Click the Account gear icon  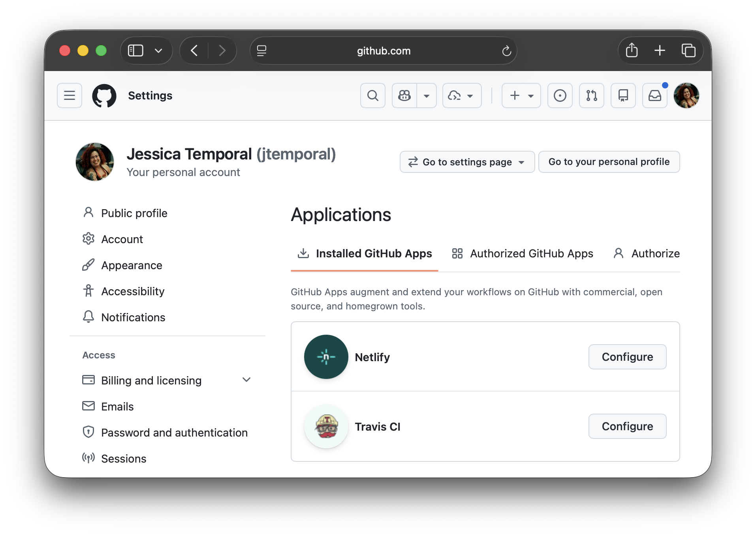(x=88, y=238)
